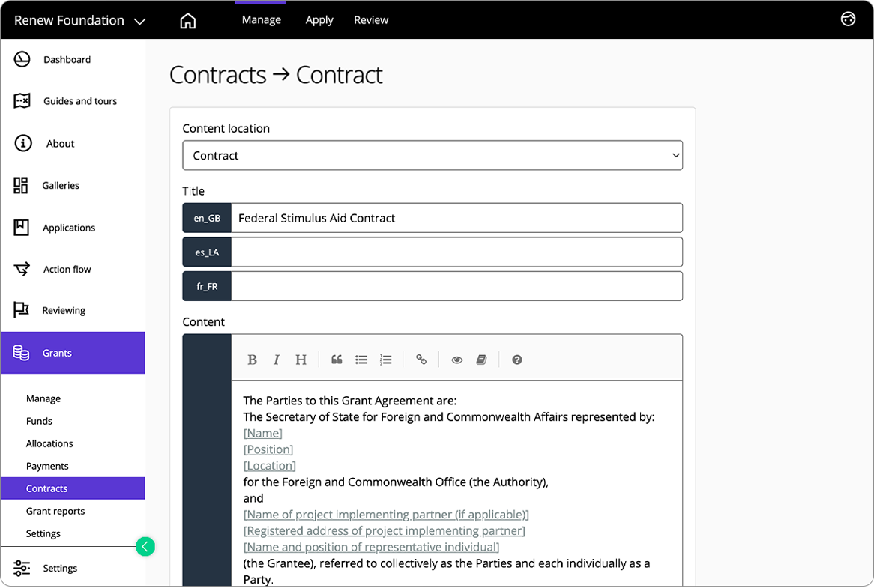Toggle bold formatting in content editor
Viewport: 874px width, 588px height.
point(253,360)
